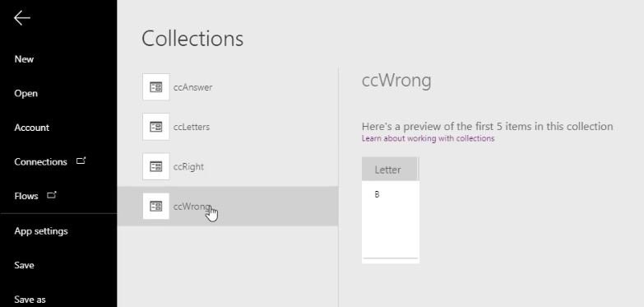The width and height of the screenshot is (644, 307).
Task: Go to Account section
Action: [x=31, y=128]
